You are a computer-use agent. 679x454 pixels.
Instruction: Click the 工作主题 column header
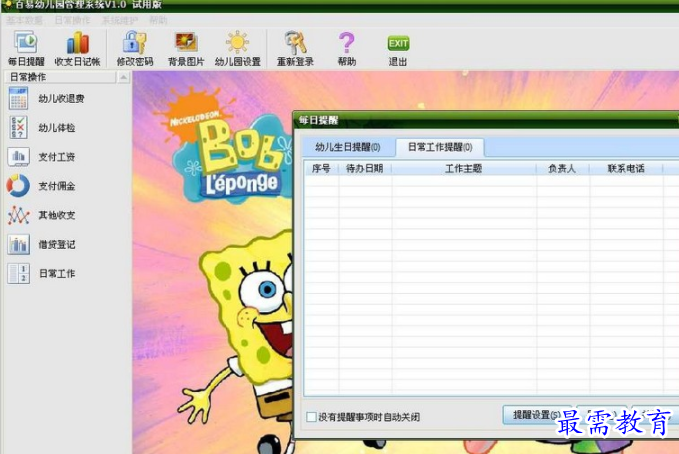click(464, 168)
